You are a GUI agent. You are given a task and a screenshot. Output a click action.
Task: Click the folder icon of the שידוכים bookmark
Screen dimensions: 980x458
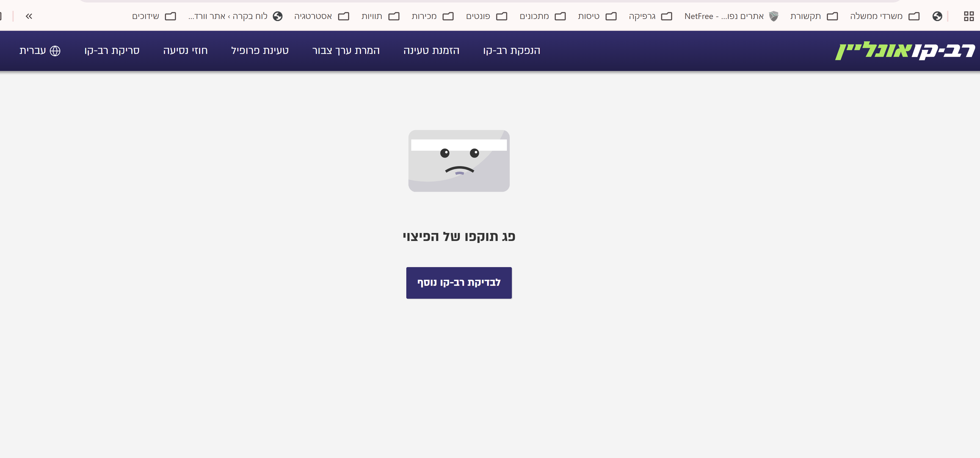(171, 16)
